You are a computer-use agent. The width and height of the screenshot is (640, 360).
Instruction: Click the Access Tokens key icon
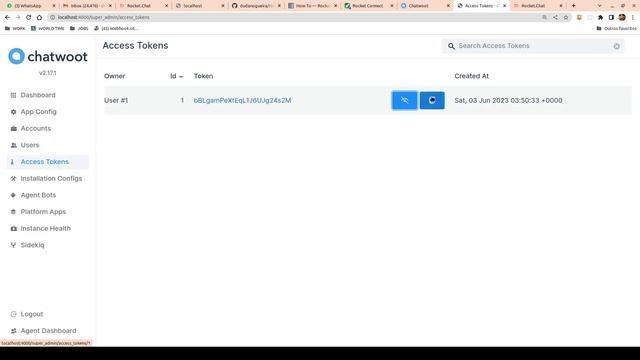pyautogui.click(x=12, y=162)
